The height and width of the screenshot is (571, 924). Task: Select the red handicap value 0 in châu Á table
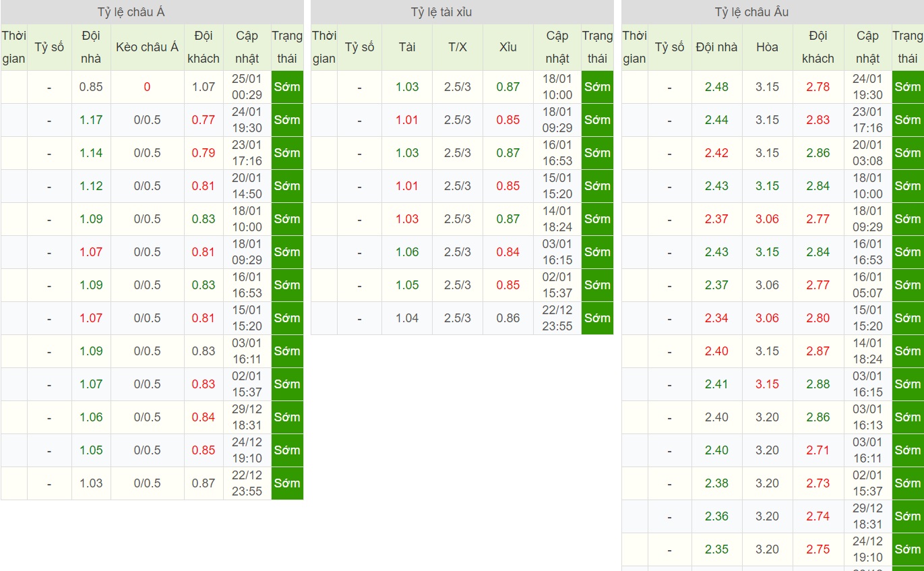[x=147, y=87]
